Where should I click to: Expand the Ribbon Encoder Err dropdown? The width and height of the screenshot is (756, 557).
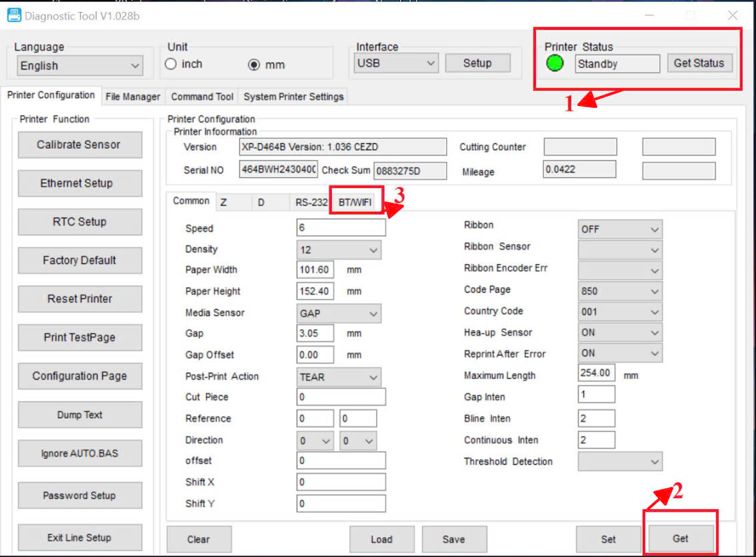(x=620, y=271)
